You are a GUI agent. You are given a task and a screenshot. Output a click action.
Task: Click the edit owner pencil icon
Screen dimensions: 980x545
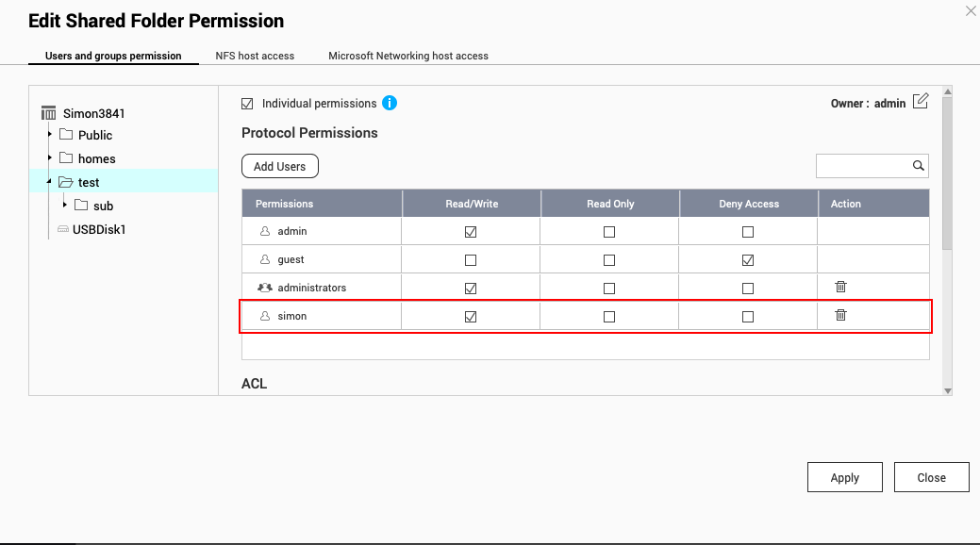pos(921,102)
